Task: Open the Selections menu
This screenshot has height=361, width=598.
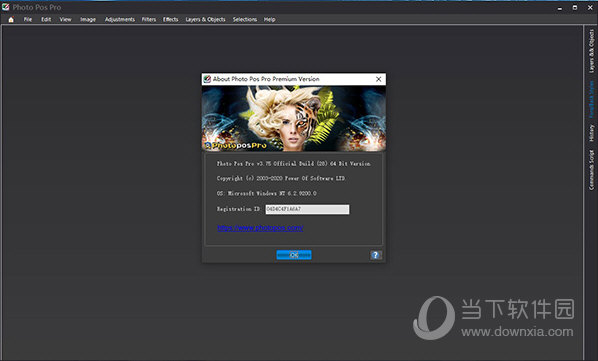Action: [x=245, y=19]
